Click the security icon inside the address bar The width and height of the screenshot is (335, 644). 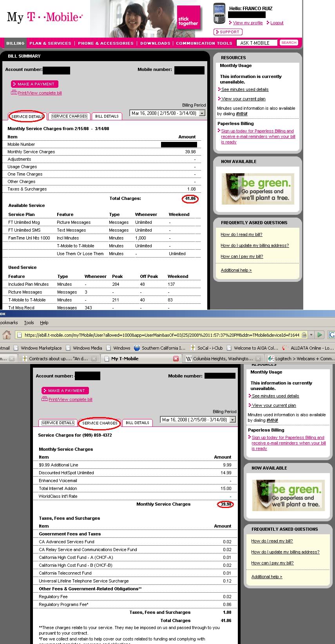(304, 335)
